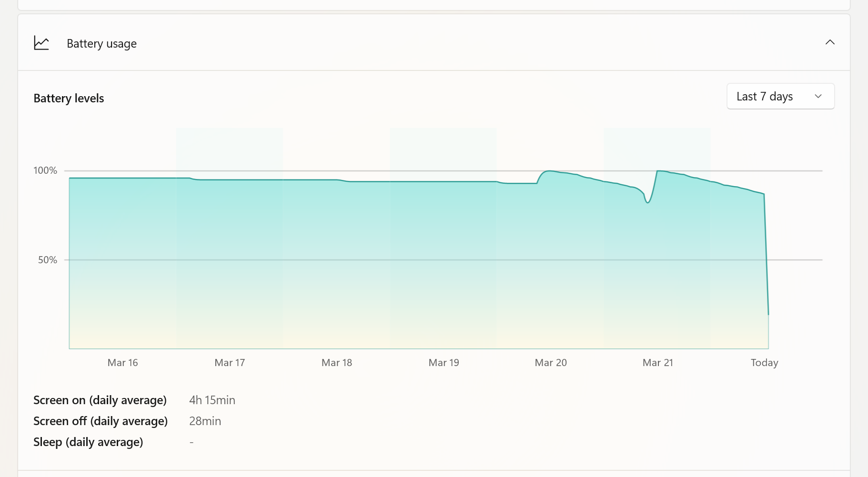The width and height of the screenshot is (868, 477).
Task: Select the Mar 20 date label
Action: click(551, 363)
